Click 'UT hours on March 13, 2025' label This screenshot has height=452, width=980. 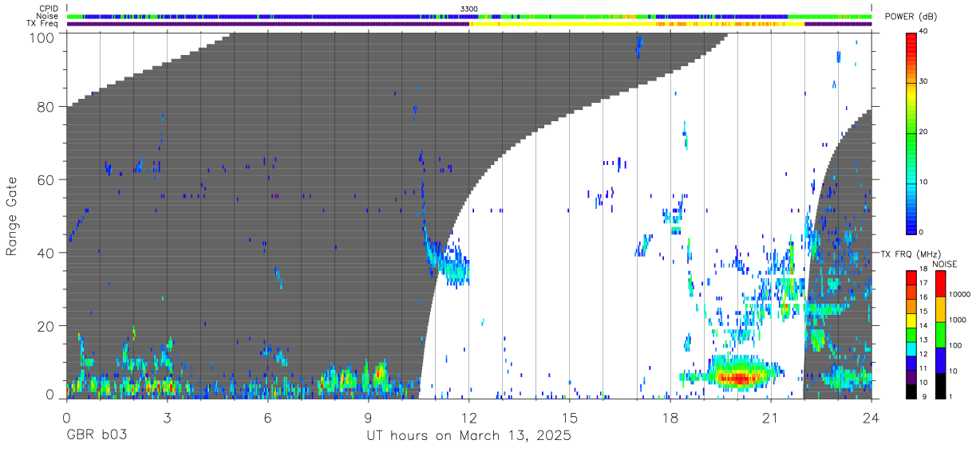coord(468,436)
